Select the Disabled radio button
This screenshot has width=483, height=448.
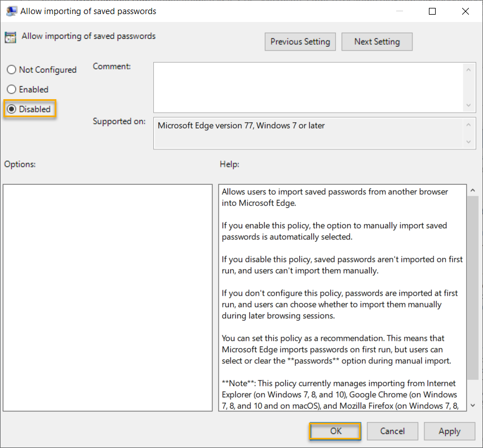point(12,109)
